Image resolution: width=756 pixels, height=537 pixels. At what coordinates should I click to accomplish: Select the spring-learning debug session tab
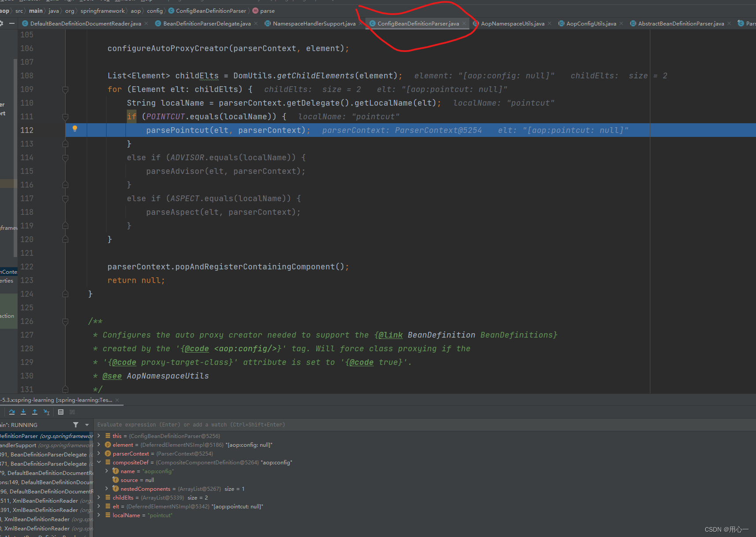point(56,400)
